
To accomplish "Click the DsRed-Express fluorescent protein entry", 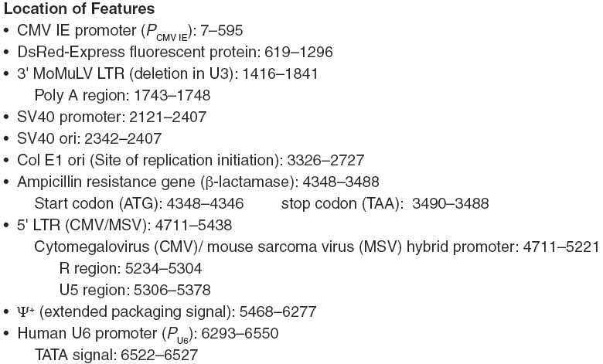I will [175, 52].
